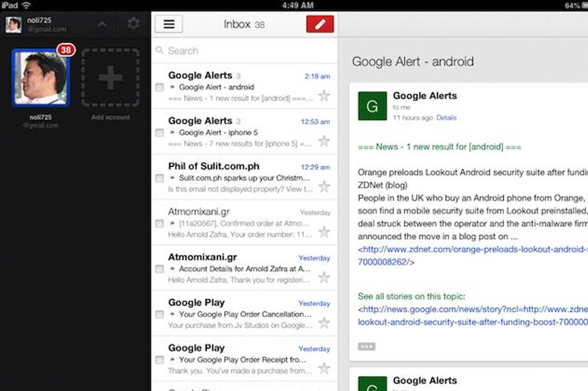Show message Details next to 11 hours ago
The height and width of the screenshot is (391, 588).
(446, 118)
